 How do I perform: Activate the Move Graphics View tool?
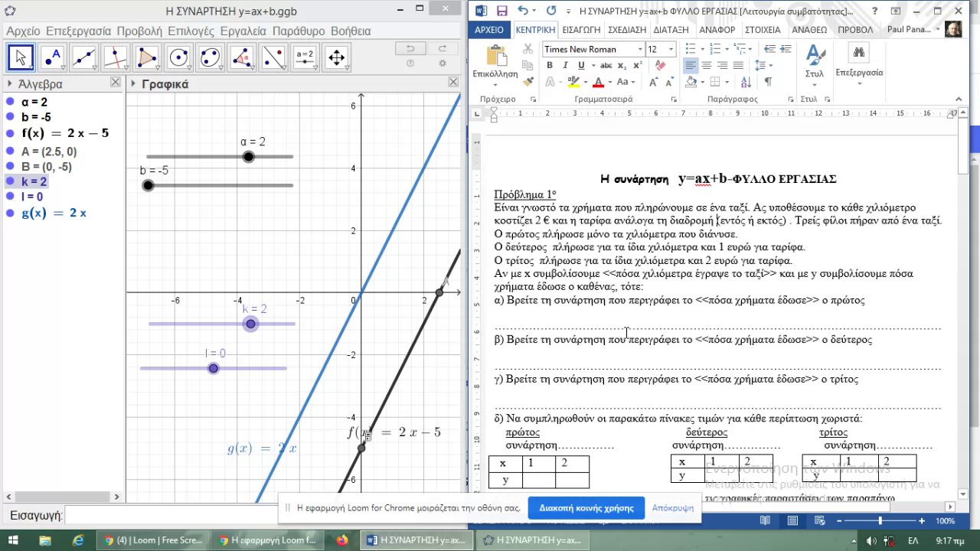pyautogui.click(x=336, y=57)
